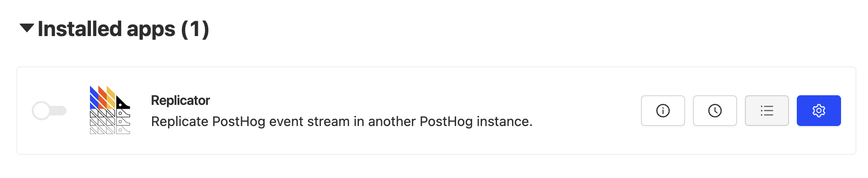
Task: Open Replicator logs list icon
Action: (x=766, y=111)
